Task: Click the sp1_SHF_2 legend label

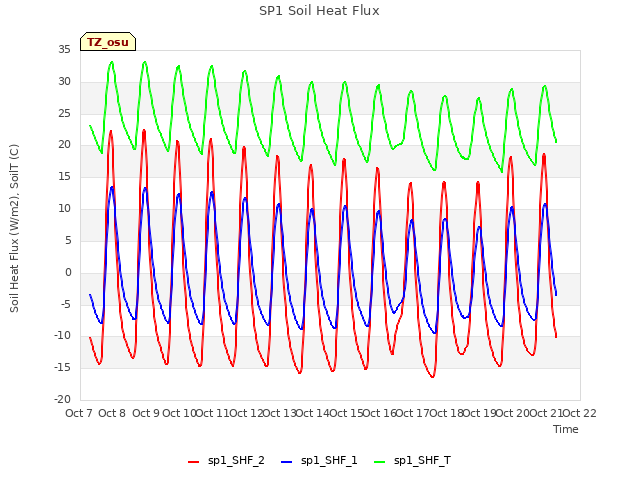Action: pos(236,461)
